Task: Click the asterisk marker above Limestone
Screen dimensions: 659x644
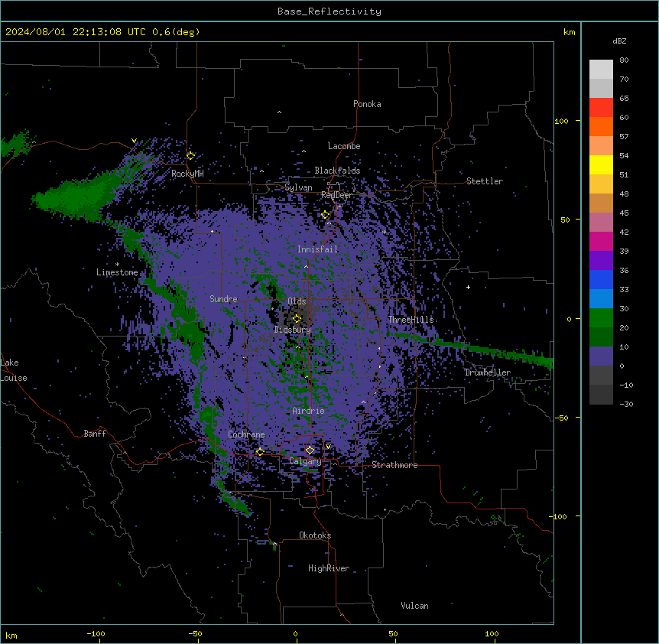Action: (117, 265)
